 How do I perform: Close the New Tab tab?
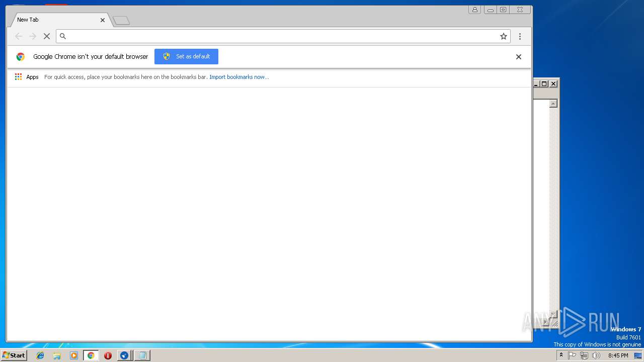pyautogui.click(x=103, y=20)
